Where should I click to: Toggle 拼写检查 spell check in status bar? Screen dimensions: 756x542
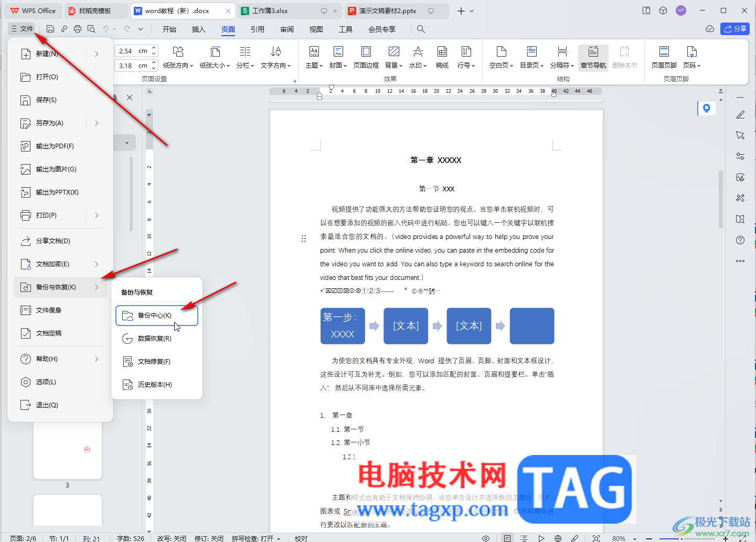tap(256, 538)
